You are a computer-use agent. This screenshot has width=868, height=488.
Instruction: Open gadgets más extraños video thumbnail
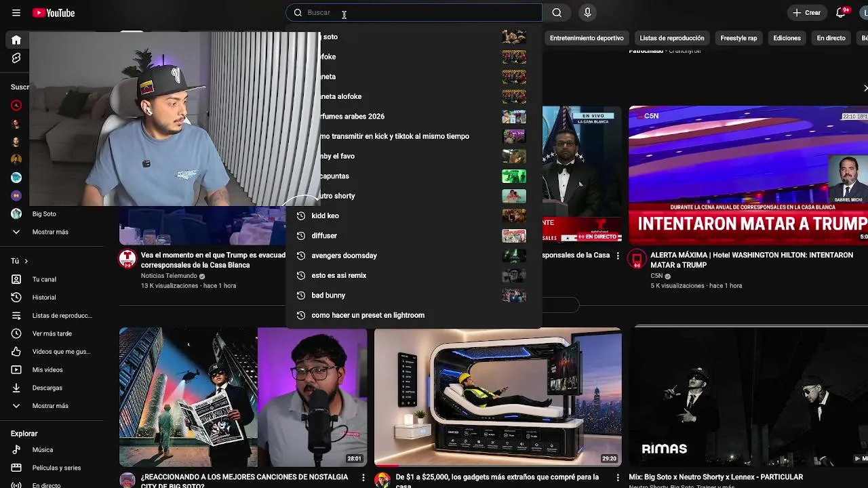498,397
